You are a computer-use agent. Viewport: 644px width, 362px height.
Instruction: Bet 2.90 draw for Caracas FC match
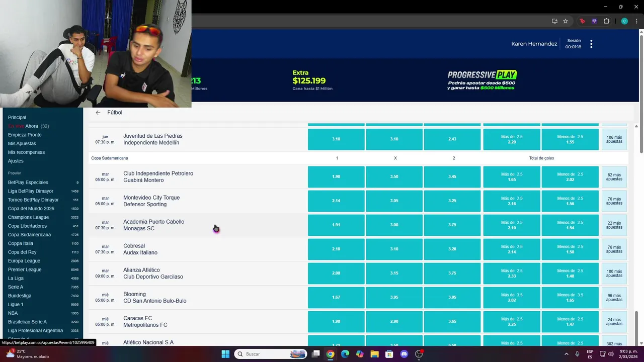[394, 321]
